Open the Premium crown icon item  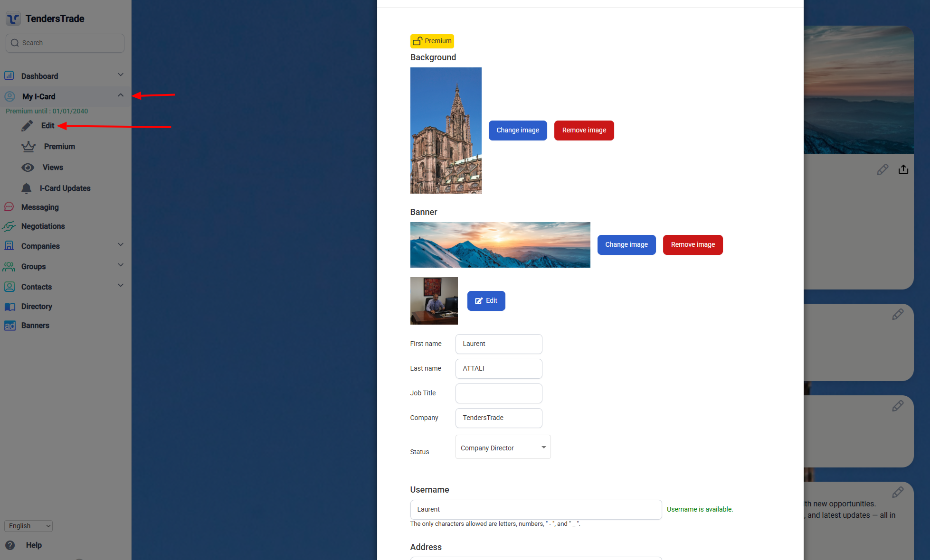point(28,147)
